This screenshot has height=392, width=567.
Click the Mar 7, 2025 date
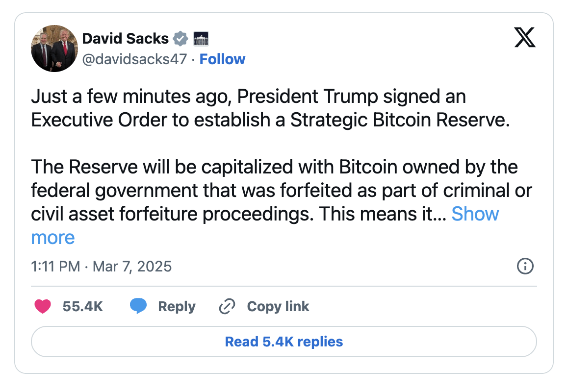pos(132,267)
